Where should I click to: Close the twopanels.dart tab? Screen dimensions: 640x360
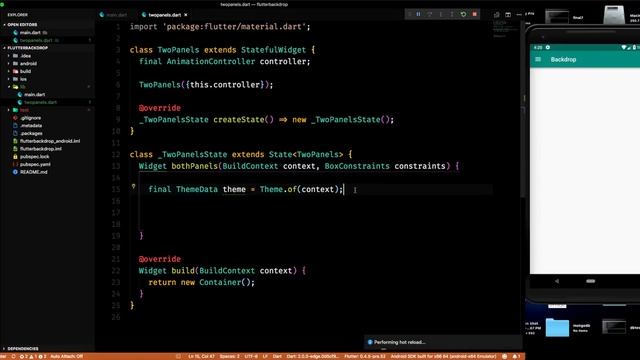click(186, 15)
